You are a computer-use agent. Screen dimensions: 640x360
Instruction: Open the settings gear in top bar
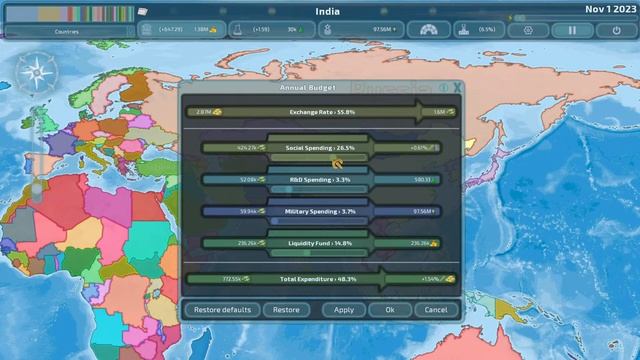coord(528,30)
